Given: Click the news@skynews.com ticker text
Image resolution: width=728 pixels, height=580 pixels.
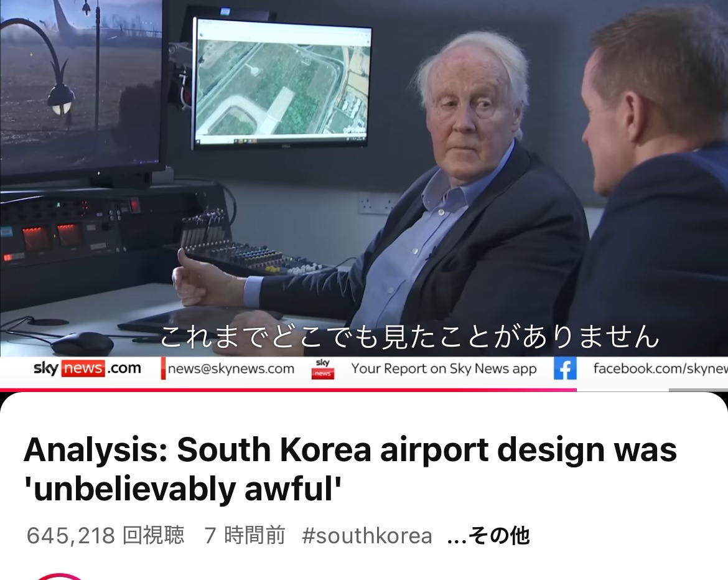Looking at the screenshot, I should [x=231, y=368].
